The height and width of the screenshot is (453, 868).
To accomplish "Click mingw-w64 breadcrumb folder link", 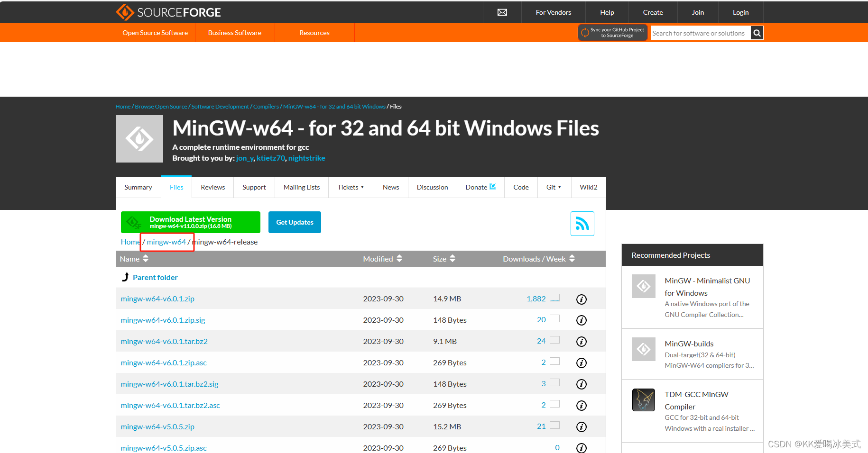I will [x=166, y=242].
